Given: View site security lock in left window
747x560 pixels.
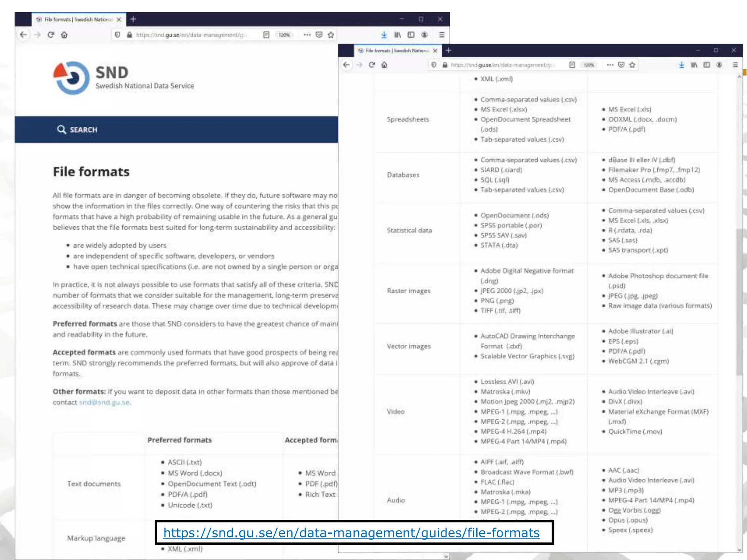Looking at the screenshot, I should [129, 35].
